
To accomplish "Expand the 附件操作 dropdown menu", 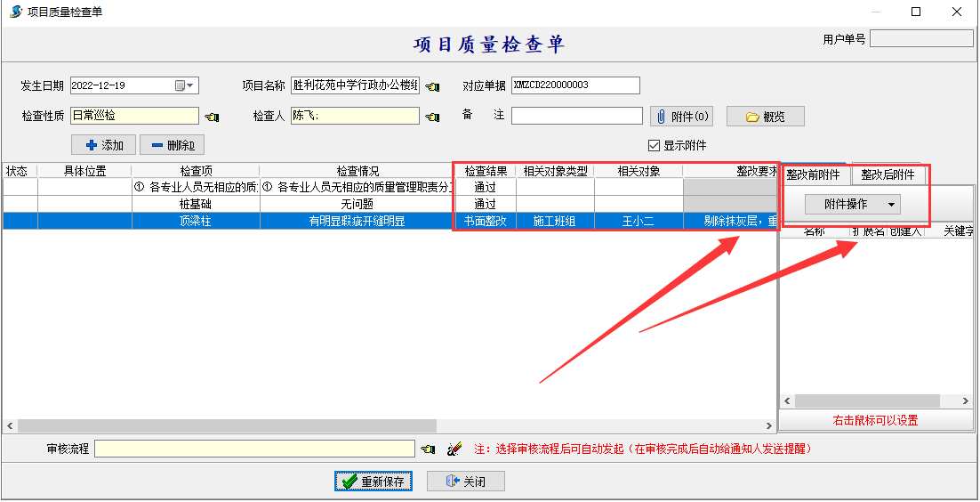I will click(852, 205).
